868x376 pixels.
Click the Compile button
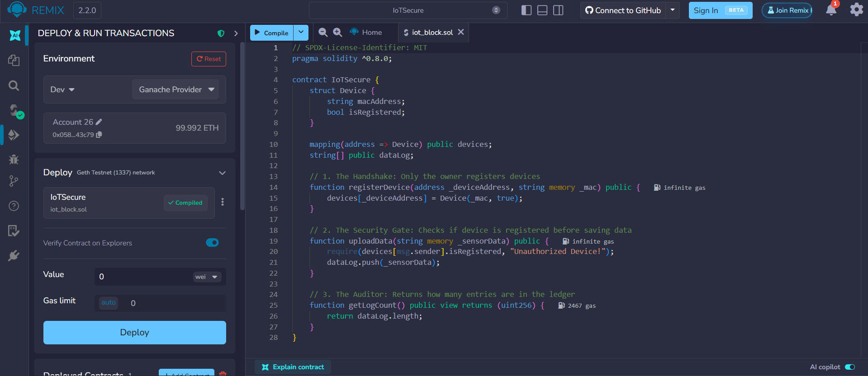[271, 33]
